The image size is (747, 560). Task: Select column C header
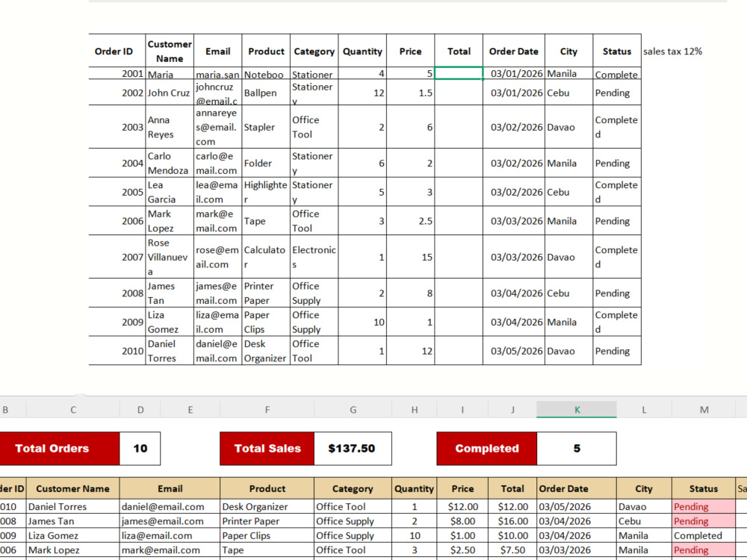point(73,409)
